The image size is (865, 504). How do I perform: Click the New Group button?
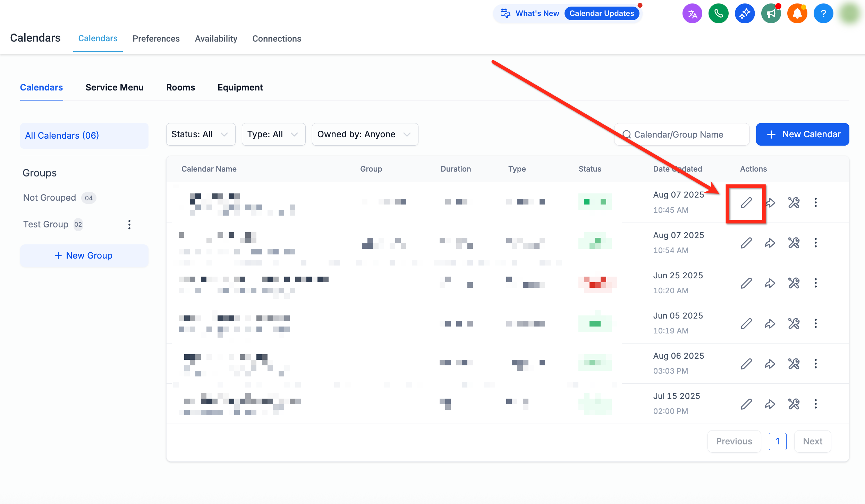pyautogui.click(x=84, y=255)
